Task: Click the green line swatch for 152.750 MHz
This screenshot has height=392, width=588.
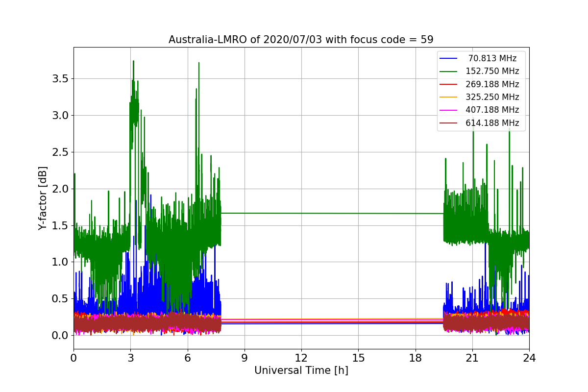Action: (449, 72)
